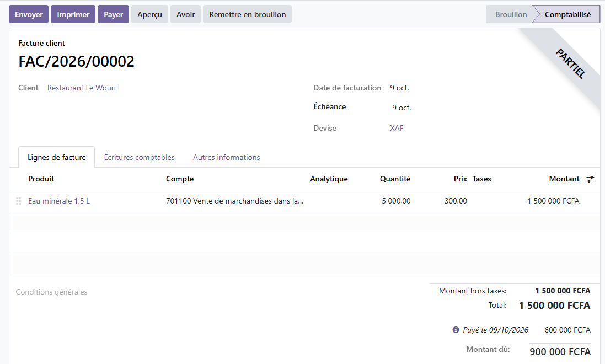The width and height of the screenshot is (605, 364).
Task: Click the Conditions générales field
Action: [51, 292]
